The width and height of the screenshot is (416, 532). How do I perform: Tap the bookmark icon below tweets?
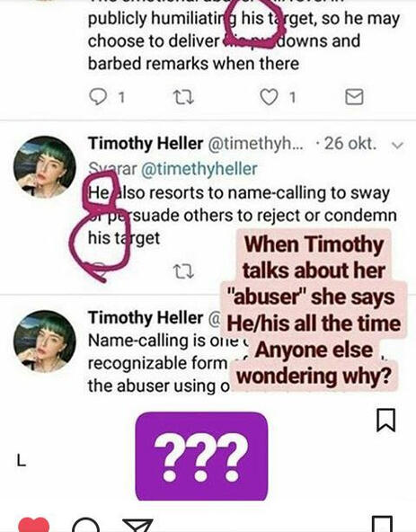[386, 420]
